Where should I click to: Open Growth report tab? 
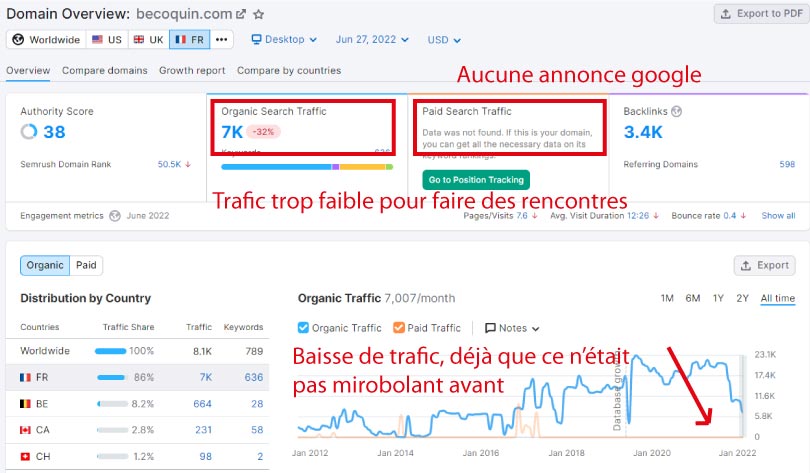point(192,71)
